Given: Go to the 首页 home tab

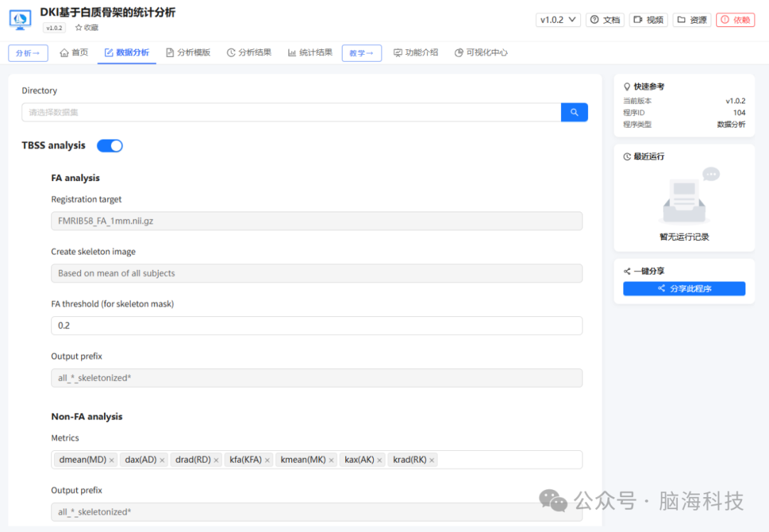Looking at the screenshot, I should (x=74, y=53).
